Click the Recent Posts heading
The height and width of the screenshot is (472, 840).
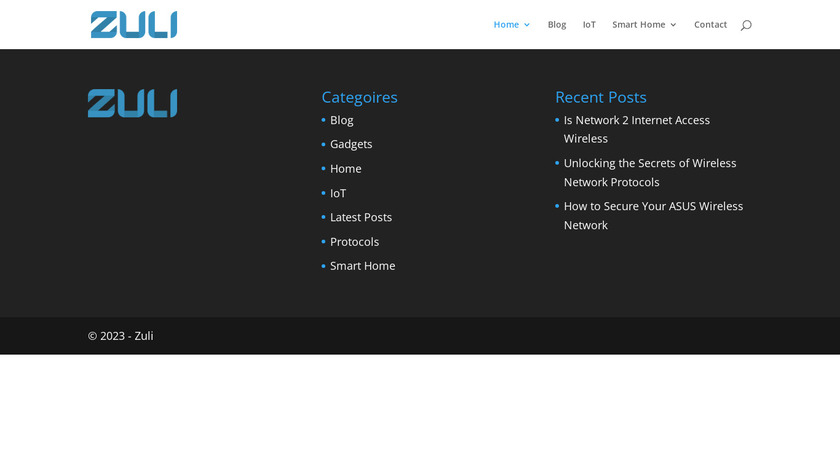click(x=600, y=97)
